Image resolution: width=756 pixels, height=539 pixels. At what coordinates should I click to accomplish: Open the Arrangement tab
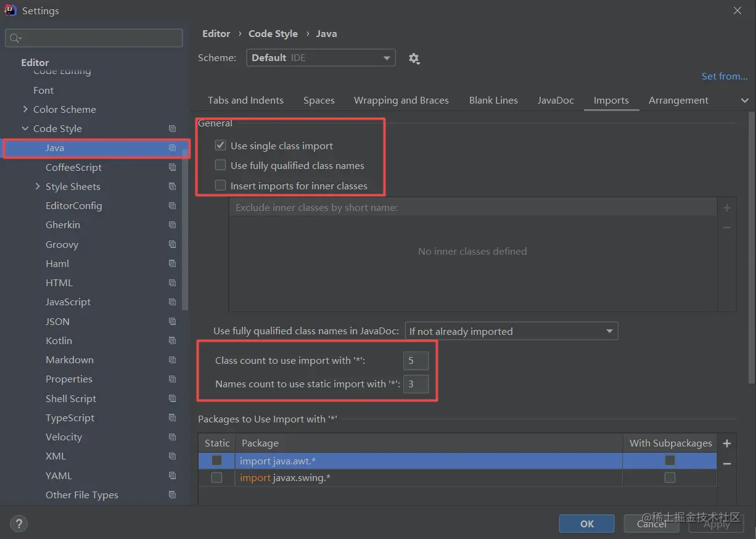click(678, 101)
